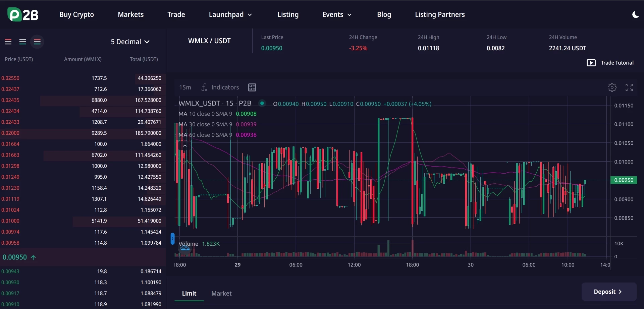Image resolution: width=644 pixels, height=309 pixels.
Task: Open the Blog link
Action: (x=384, y=14)
